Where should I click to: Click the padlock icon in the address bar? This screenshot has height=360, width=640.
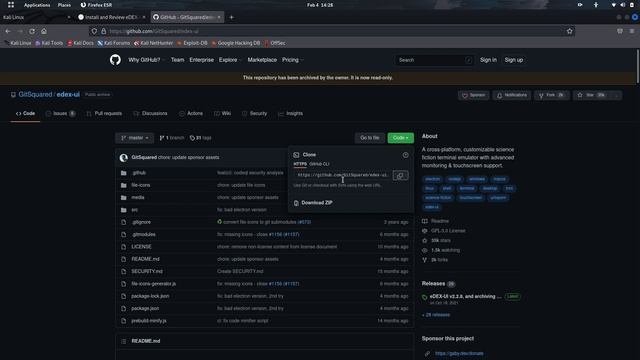point(104,31)
